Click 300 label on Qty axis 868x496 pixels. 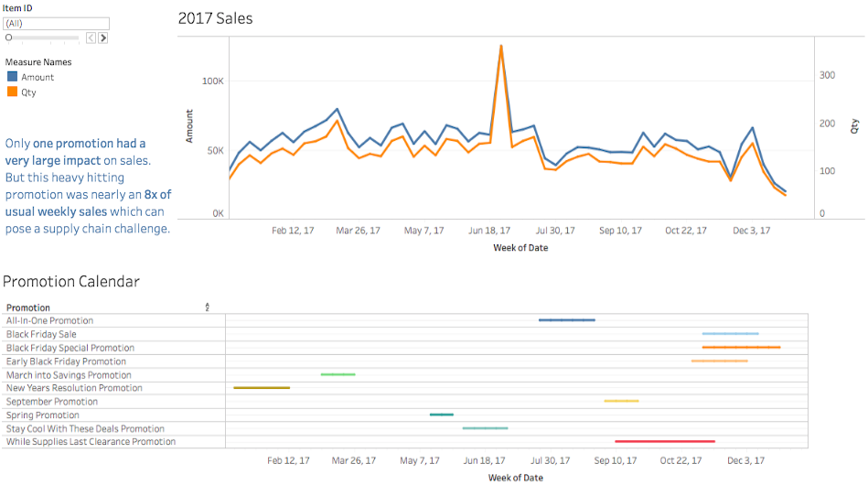(828, 75)
